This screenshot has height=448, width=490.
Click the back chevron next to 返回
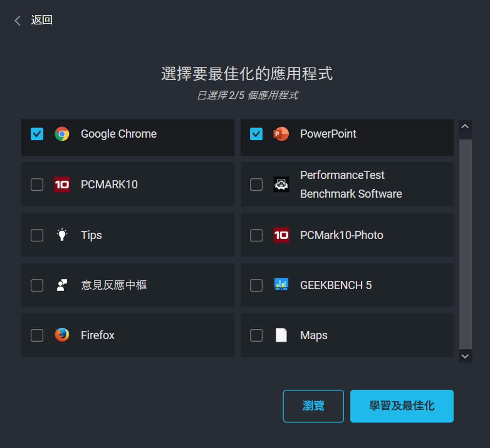[17, 20]
